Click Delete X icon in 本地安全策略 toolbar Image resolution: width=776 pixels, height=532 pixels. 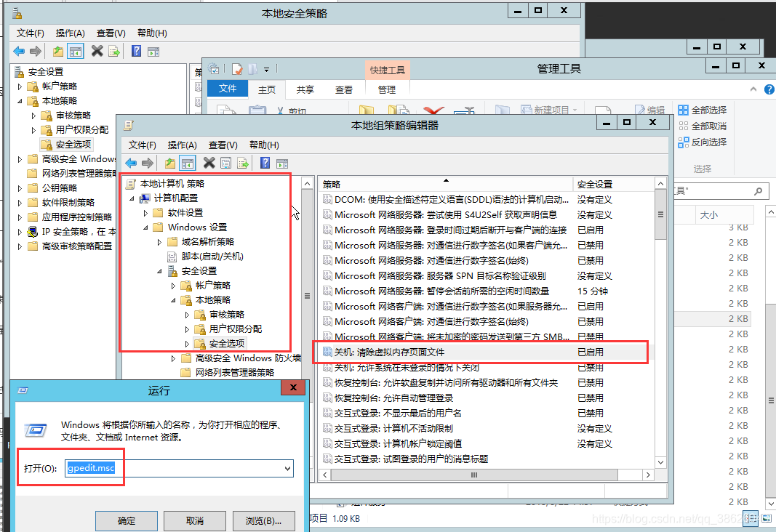tap(97, 50)
